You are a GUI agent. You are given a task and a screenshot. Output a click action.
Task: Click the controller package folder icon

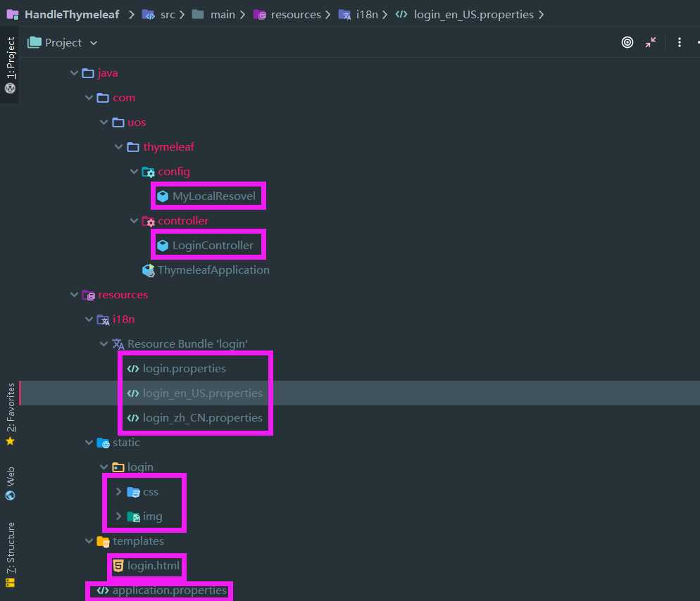148,221
